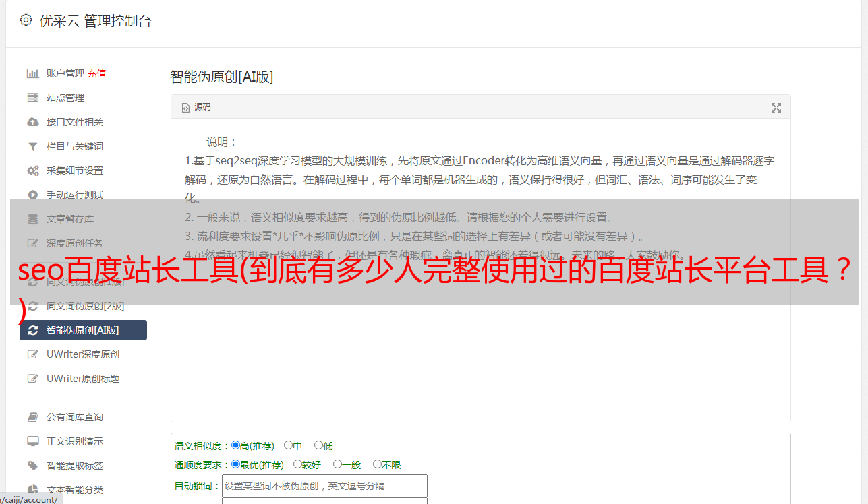Select 通顺度要求 一般 radio option
Viewport: 868px width, 504px height.
pyautogui.click(x=337, y=464)
